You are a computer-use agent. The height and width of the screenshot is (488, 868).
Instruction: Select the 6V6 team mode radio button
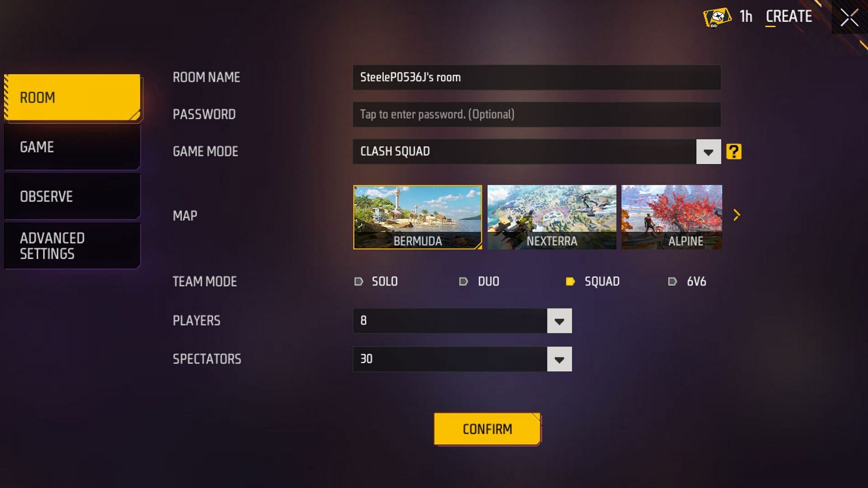coord(672,281)
